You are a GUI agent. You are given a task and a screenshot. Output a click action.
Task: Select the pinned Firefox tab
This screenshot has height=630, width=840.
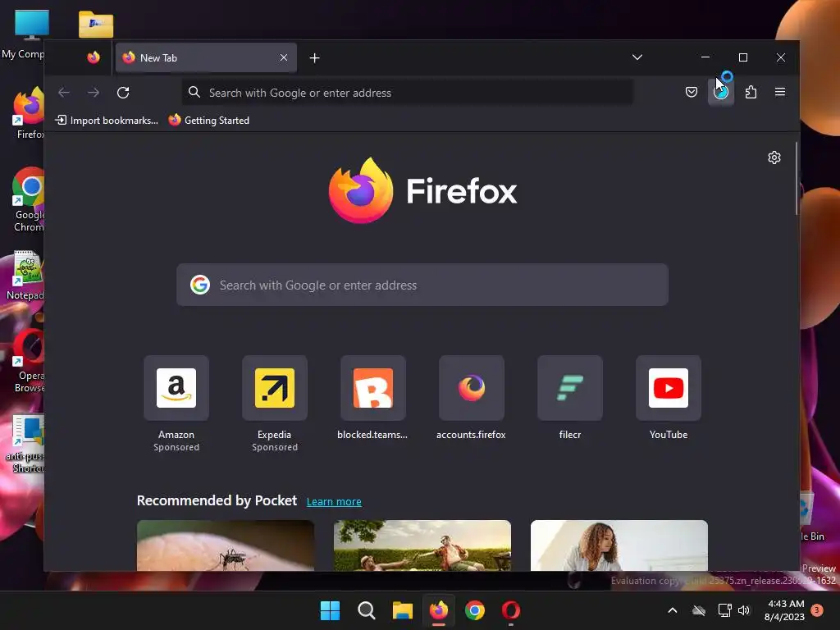coord(94,57)
